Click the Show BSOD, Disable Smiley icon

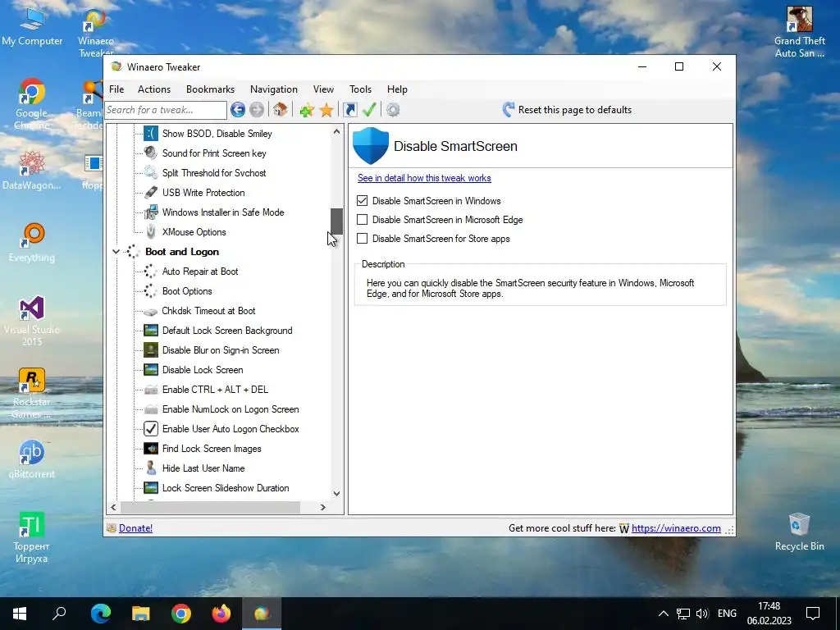pyautogui.click(x=151, y=134)
